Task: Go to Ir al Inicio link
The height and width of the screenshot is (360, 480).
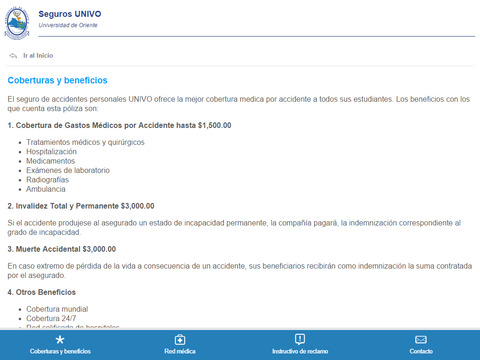Action: 38,56
